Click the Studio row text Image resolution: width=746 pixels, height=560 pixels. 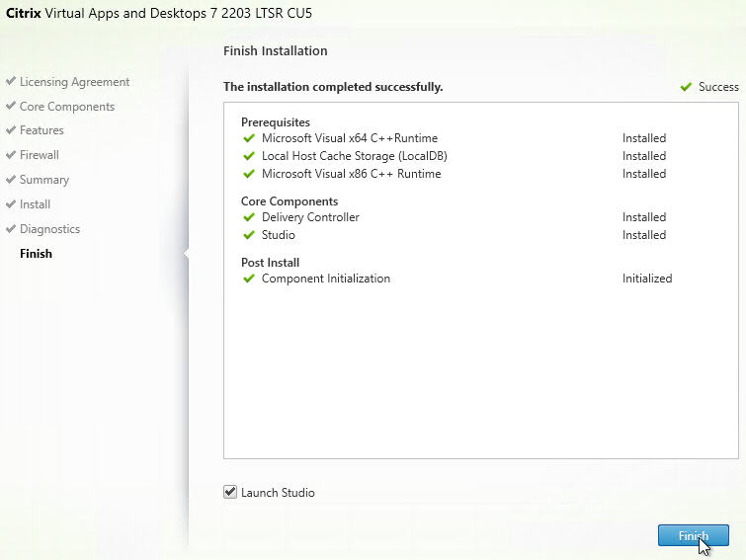click(279, 235)
